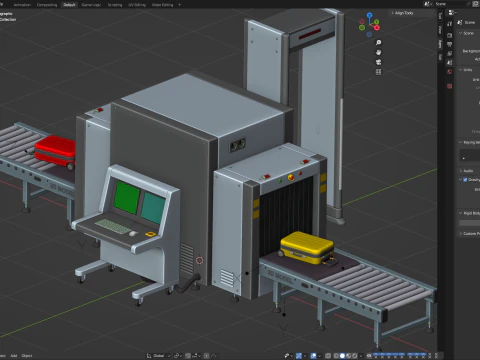Screen dimensions: 480x360
Task: Open the Render properties tab icon
Action: [x=450, y=35]
